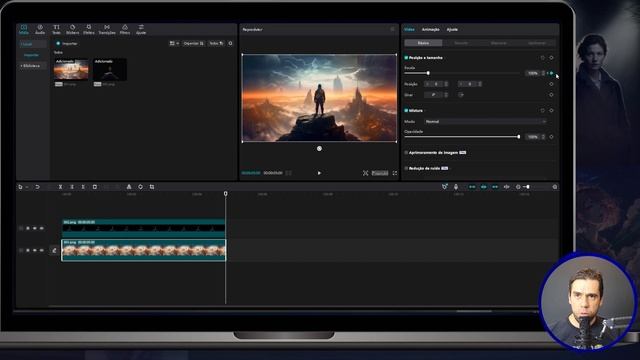This screenshot has height=360, width=640.
Task: Open the Reprodutor panel menu icon
Action: pos(392,29)
